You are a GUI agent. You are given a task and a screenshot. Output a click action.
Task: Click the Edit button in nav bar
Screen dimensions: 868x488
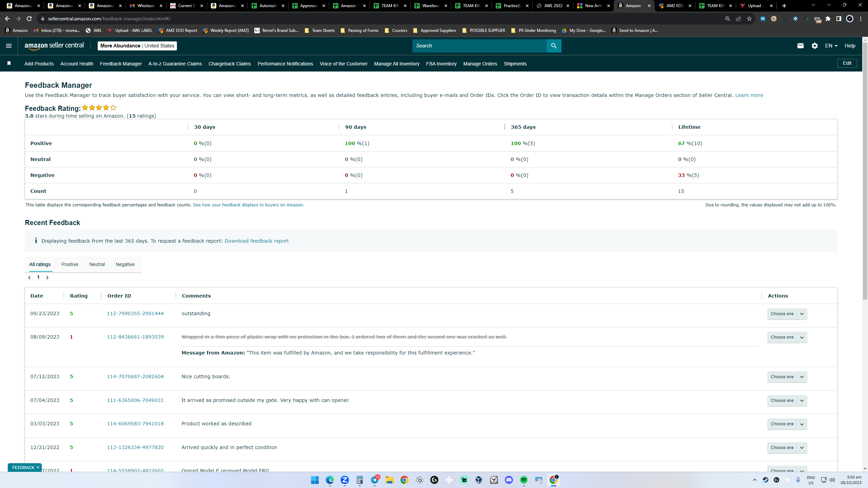click(x=847, y=63)
